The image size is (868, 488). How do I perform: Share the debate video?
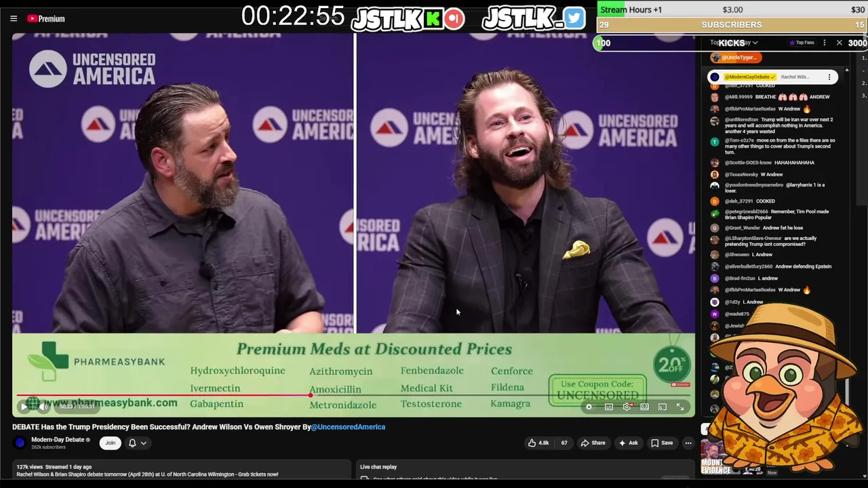[593, 443]
